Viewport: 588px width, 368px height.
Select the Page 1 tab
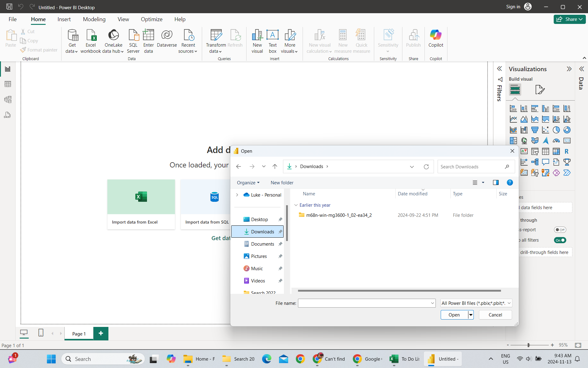(79, 334)
